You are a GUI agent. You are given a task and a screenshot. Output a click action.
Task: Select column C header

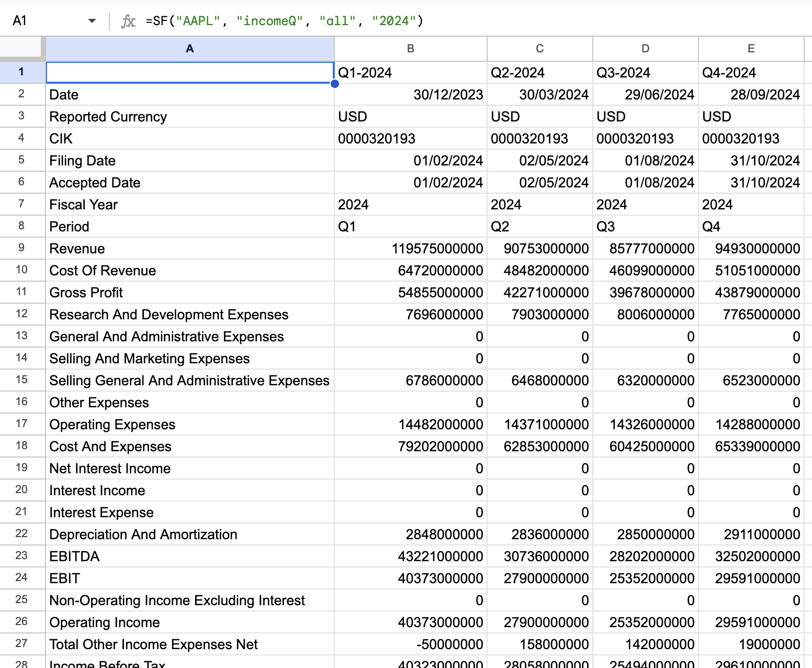point(540,49)
